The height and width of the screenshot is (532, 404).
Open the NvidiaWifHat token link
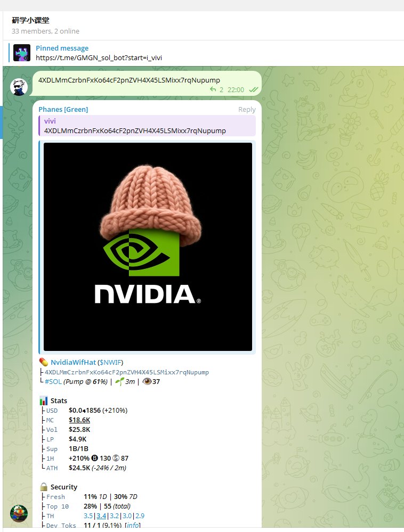pos(74,362)
